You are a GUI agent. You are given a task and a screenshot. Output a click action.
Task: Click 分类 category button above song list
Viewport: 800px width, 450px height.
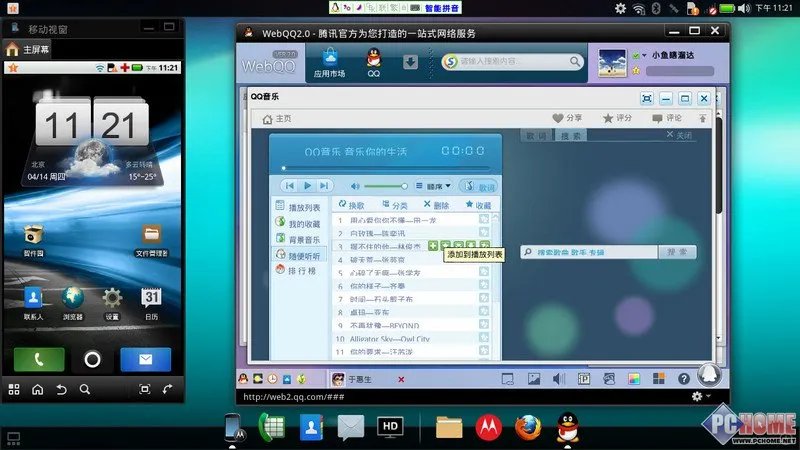click(395, 205)
